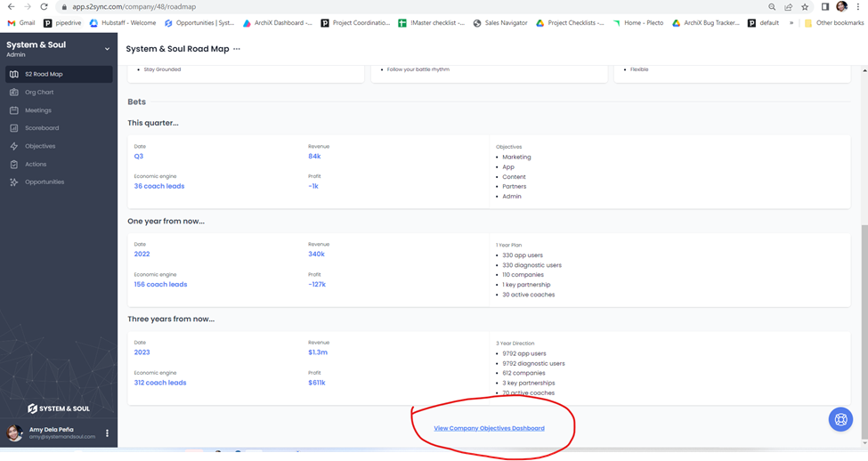This screenshot has width=868, height=461.
Task: Edit the 340k revenue value
Action: pyautogui.click(x=317, y=254)
